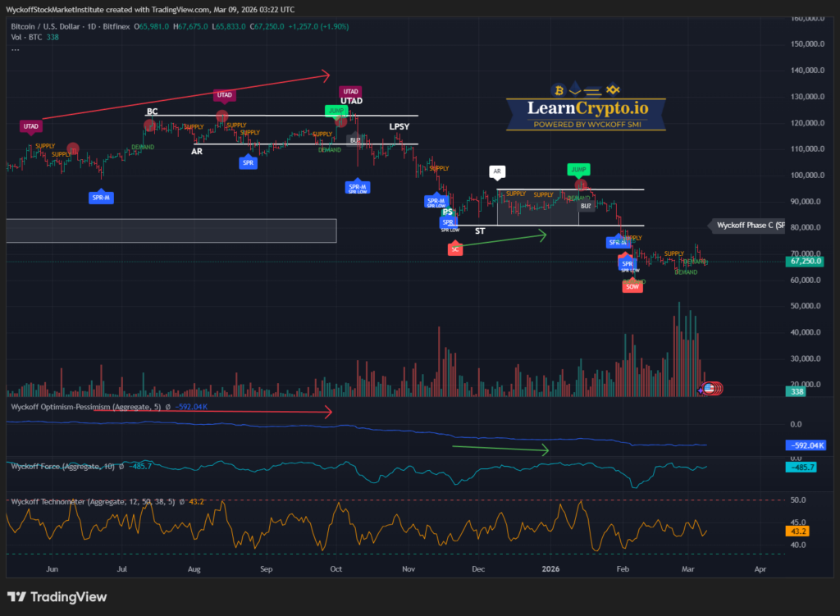
Task: Click the Sep label on time axis
Action: (x=267, y=569)
